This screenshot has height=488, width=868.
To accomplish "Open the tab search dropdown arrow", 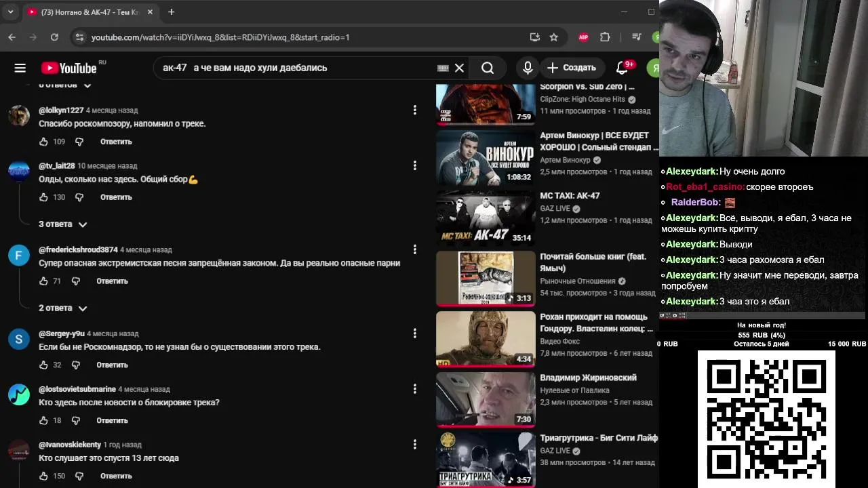I will [10, 12].
